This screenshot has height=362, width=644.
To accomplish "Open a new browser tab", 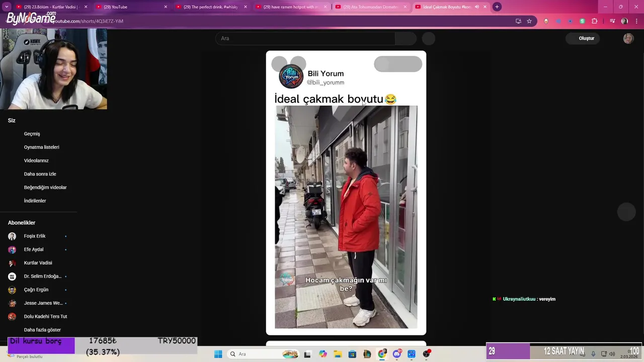I will click(497, 7).
